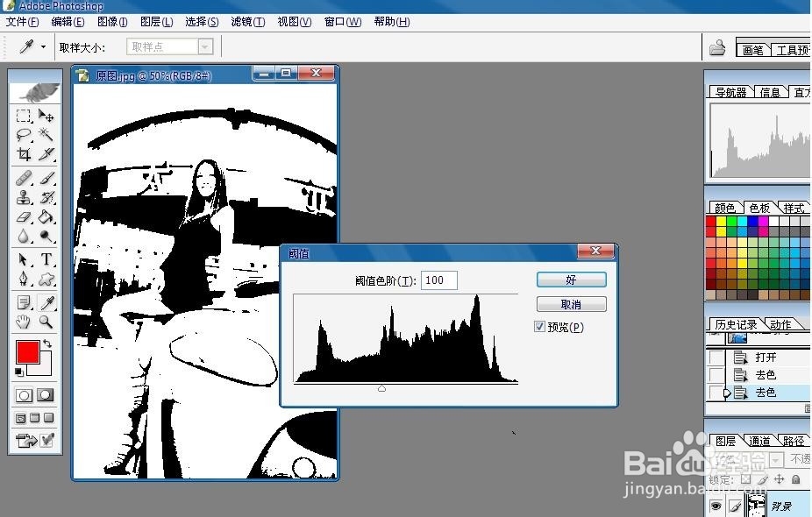Open the 滤镜 Filter menu

248,22
